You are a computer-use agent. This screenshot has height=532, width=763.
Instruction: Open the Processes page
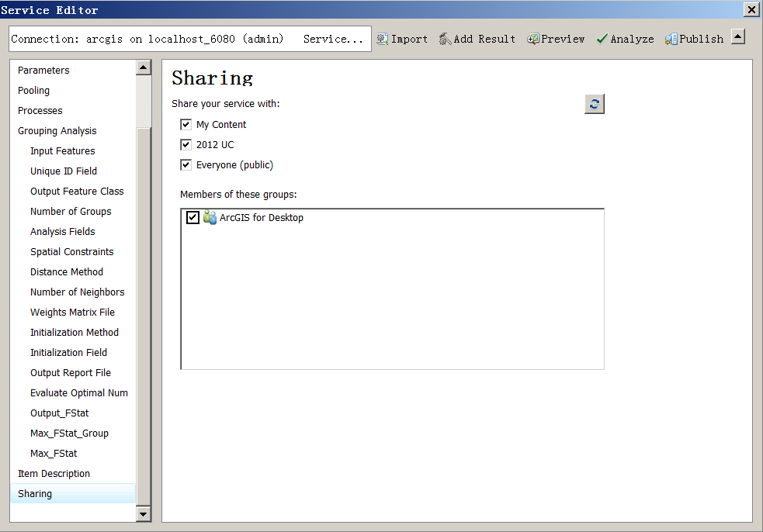coord(40,110)
